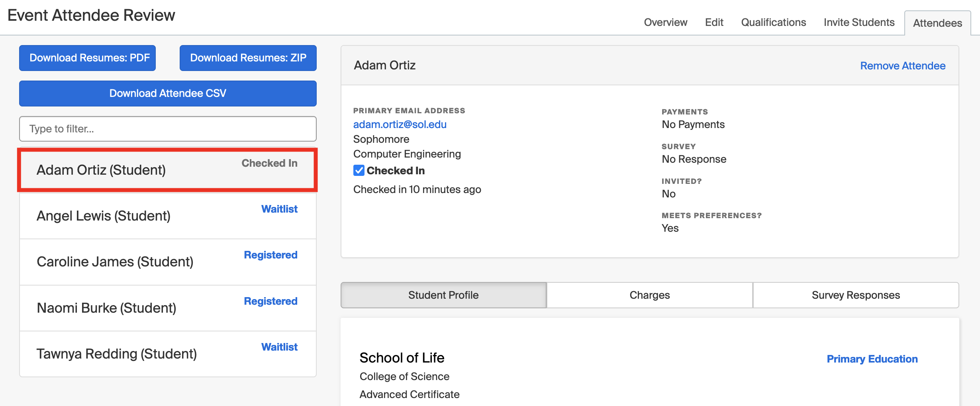Select the Attendees tab

tap(937, 23)
